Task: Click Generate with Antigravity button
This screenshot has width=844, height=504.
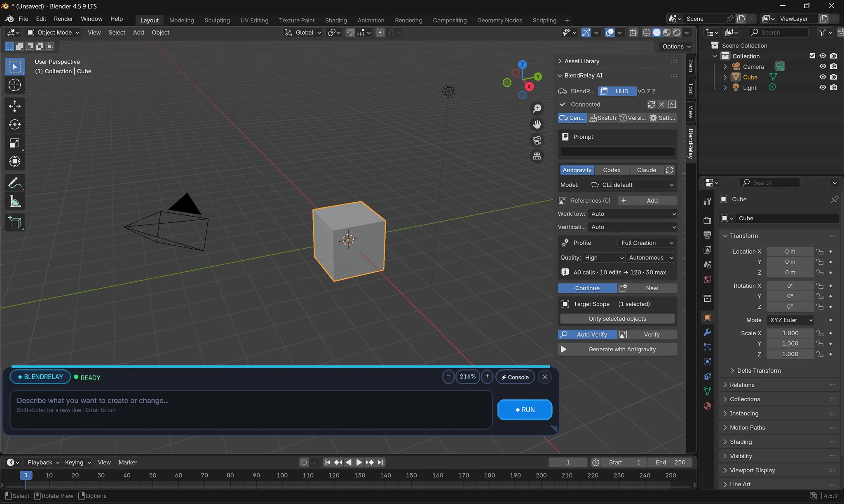Action: [617, 350]
